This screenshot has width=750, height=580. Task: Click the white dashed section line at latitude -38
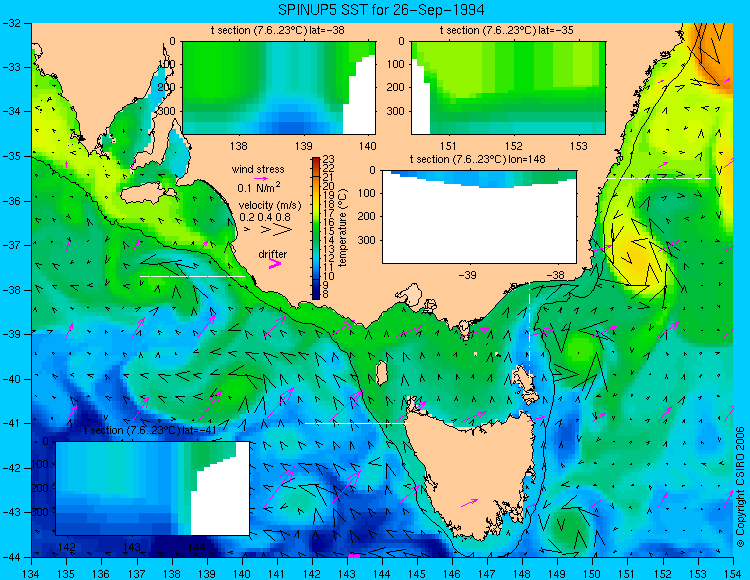tap(192, 276)
